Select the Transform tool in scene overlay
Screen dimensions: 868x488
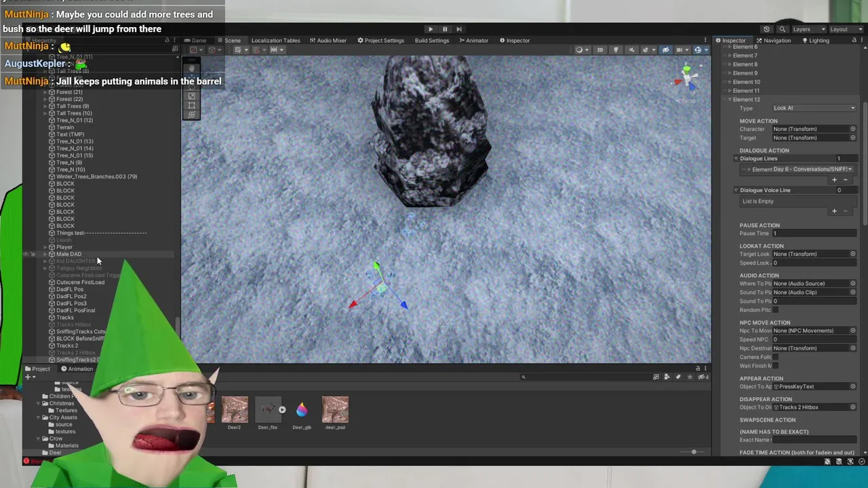click(x=192, y=115)
